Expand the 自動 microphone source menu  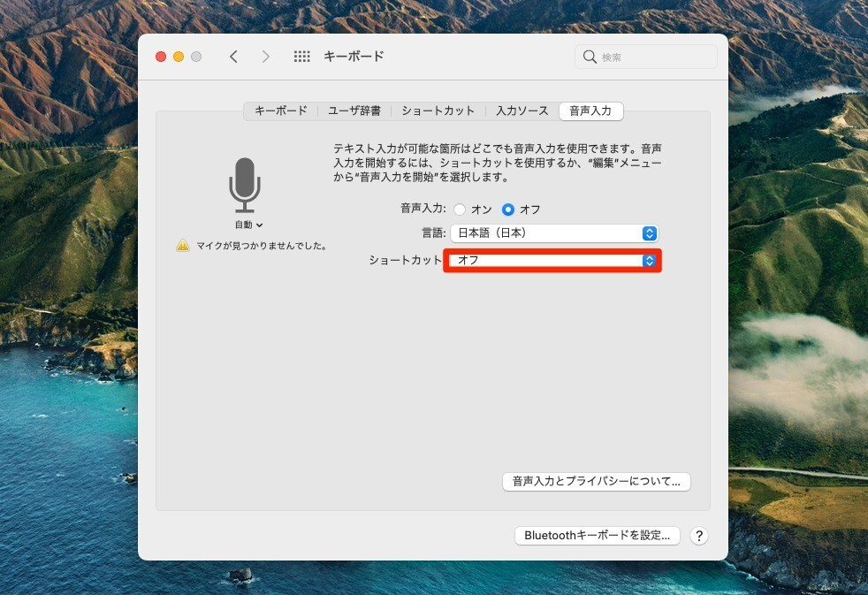(x=248, y=225)
